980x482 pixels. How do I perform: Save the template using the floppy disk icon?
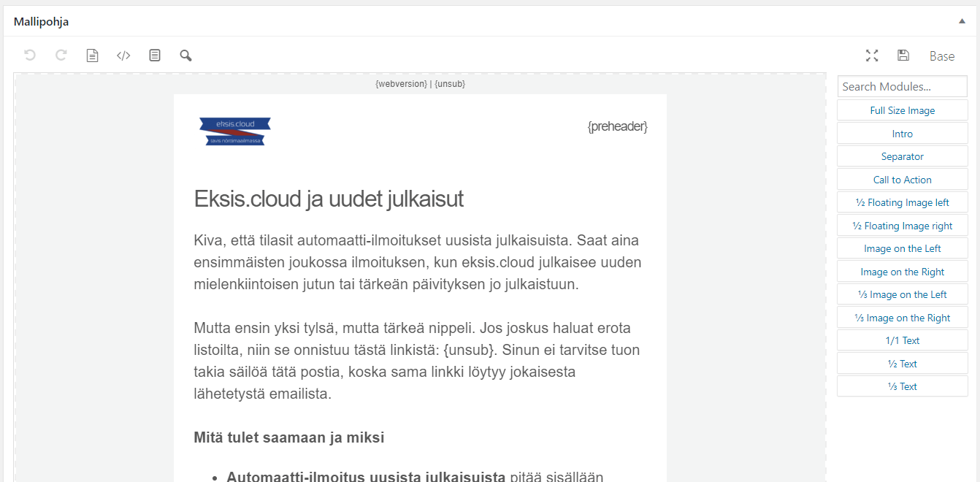[903, 55]
